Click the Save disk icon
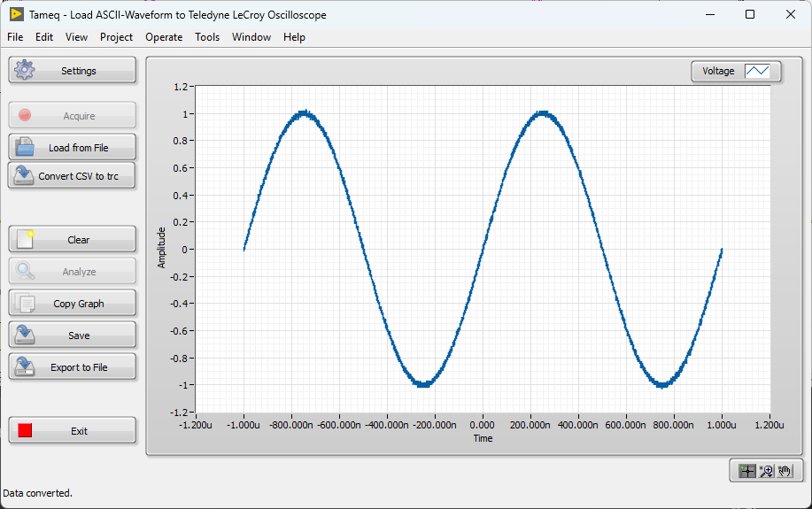812x509 pixels. coord(25,335)
